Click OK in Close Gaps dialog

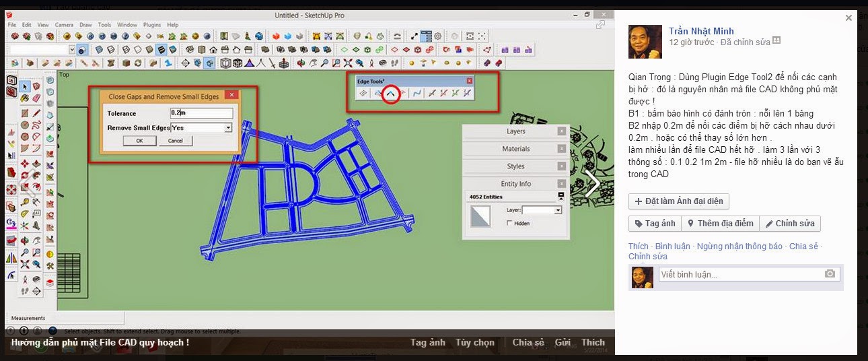pyautogui.click(x=140, y=141)
